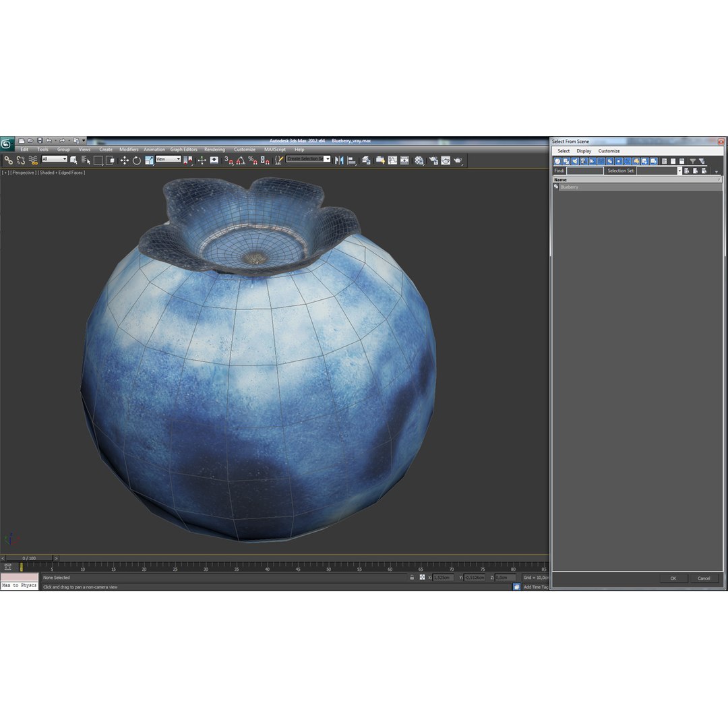
Task: Open the Material Editor
Action: (x=419, y=160)
